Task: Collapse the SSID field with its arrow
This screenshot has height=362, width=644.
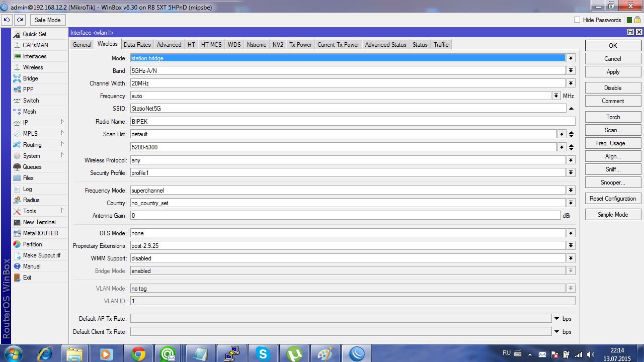Action: (x=571, y=109)
